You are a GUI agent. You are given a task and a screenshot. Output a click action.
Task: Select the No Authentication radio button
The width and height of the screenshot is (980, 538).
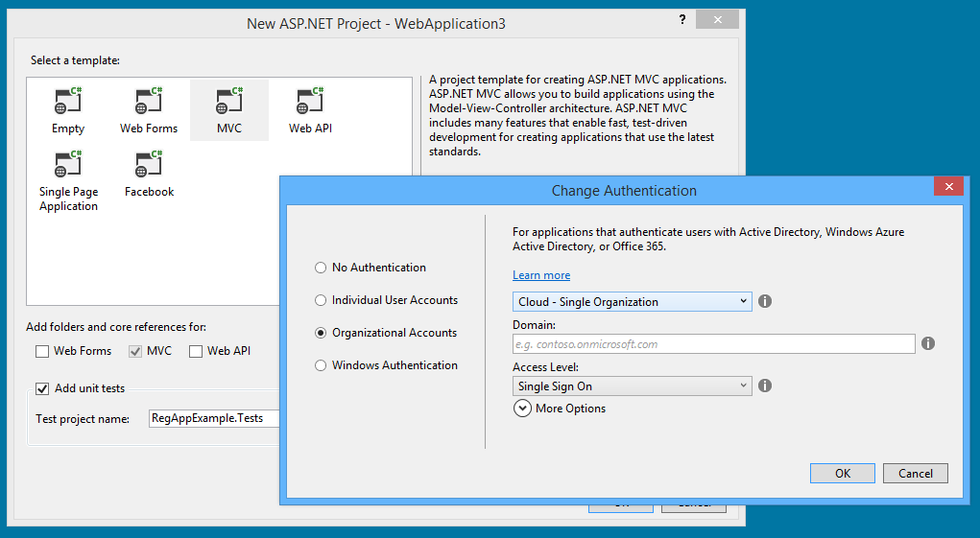(x=321, y=268)
